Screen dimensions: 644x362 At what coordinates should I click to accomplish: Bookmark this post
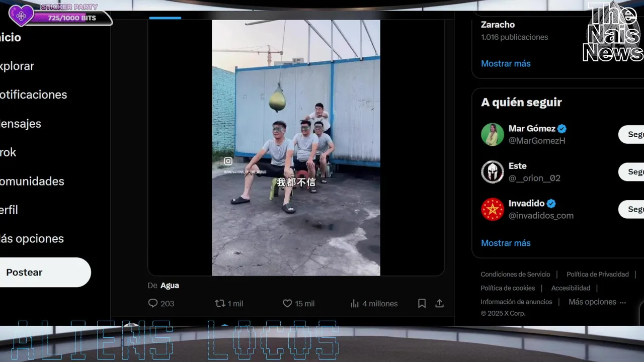(x=422, y=303)
